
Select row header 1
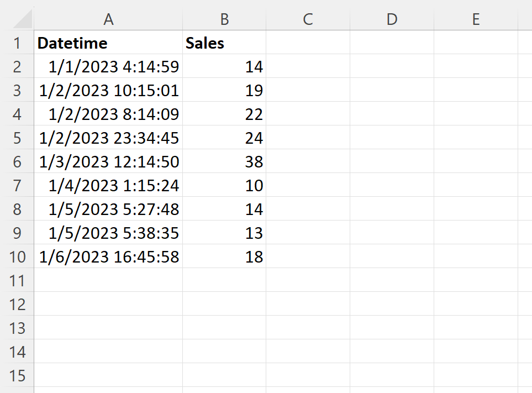18,43
